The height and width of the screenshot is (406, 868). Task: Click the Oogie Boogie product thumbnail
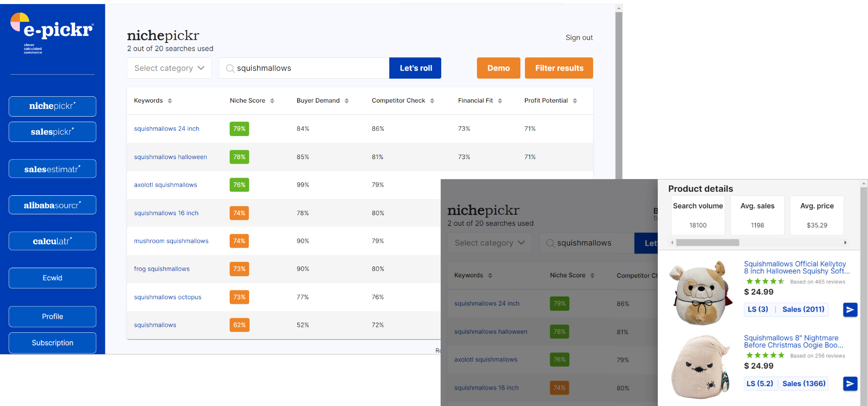(701, 367)
